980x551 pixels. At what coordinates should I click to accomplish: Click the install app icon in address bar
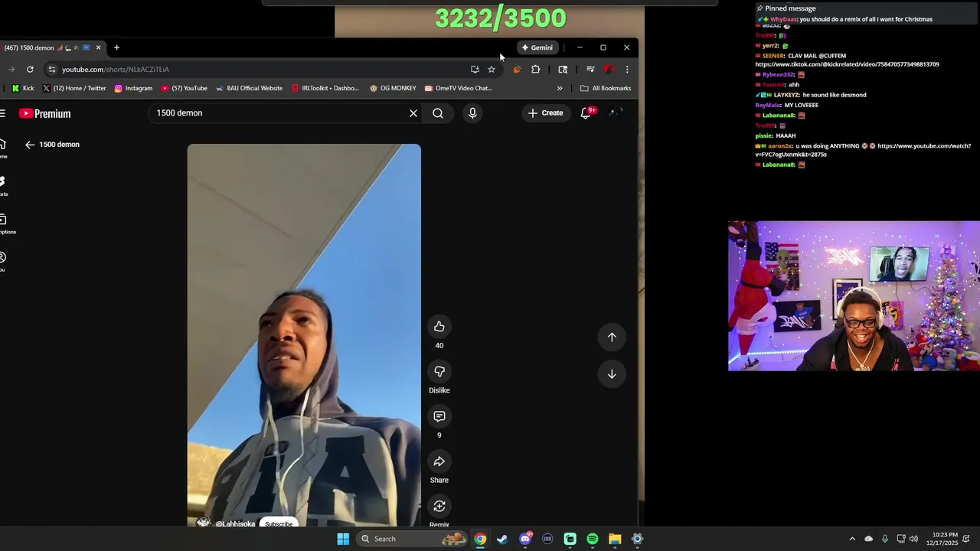click(x=475, y=69)
